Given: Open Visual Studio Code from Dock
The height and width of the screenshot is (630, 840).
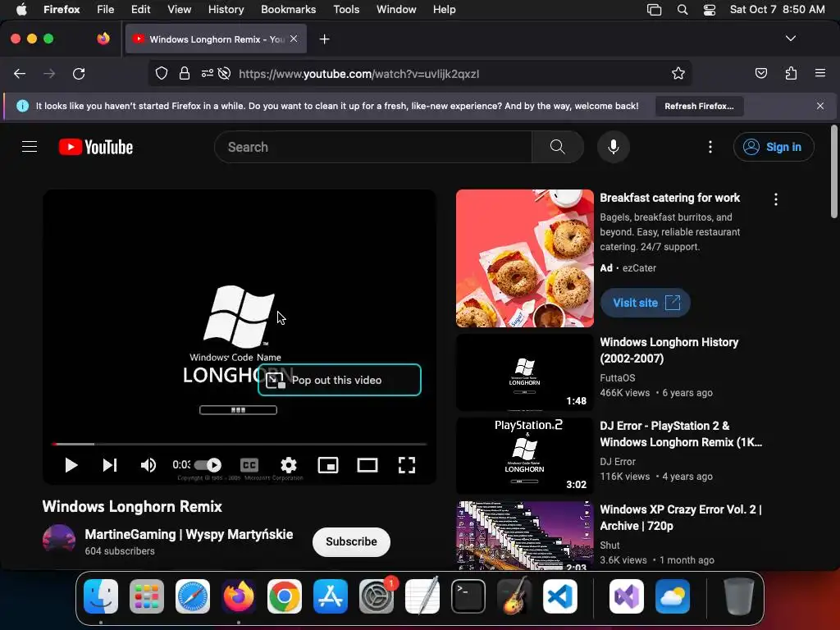Looking at the screenshot, I should 559,596.
